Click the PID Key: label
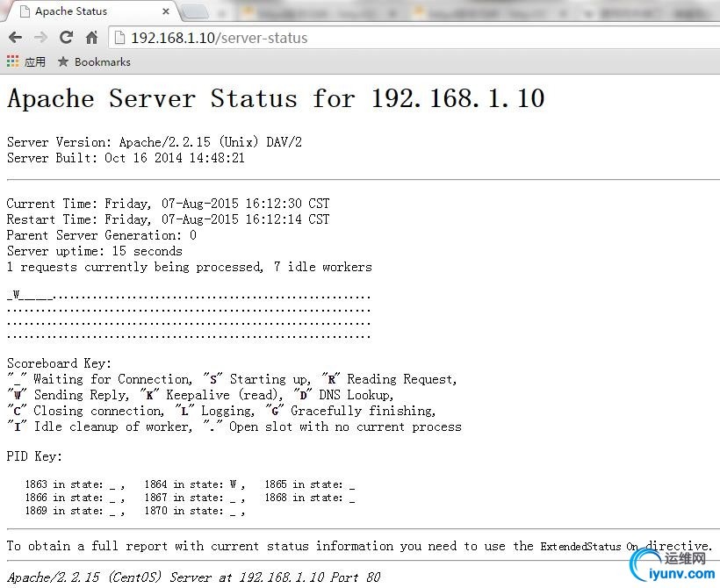Screen dimensions: 720x588 pos(34,456)
